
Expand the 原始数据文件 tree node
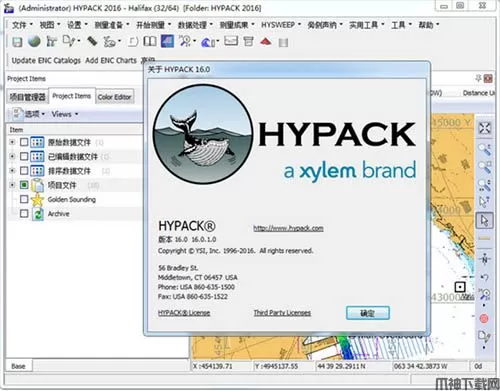12,142
